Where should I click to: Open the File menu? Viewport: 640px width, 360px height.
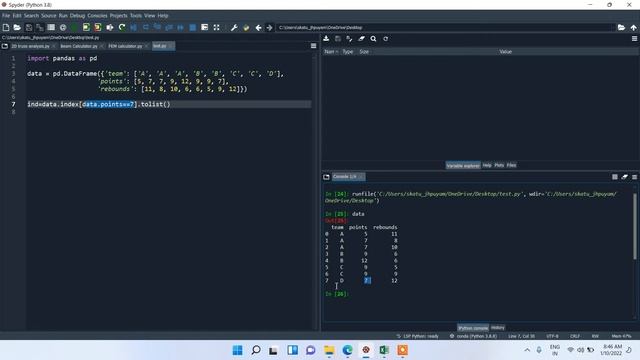click(6, 16)
